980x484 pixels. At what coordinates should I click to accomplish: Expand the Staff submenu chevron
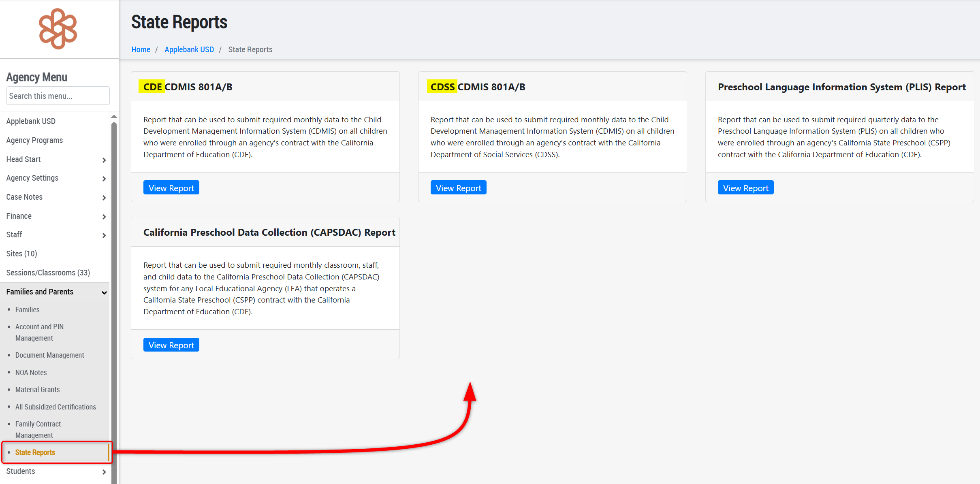(104, 235)
